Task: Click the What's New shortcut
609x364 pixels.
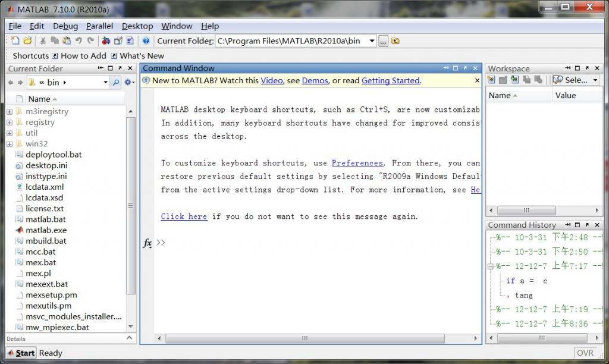Action: point(138,56)
